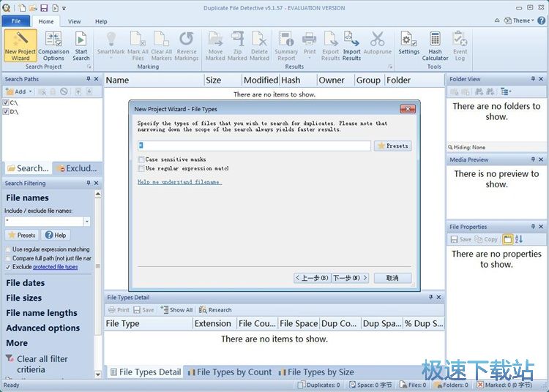This screenshot has width=549, height=392.
Task: Toggle Use regular expression match checkbox in wizard
Action: [141, 168]
